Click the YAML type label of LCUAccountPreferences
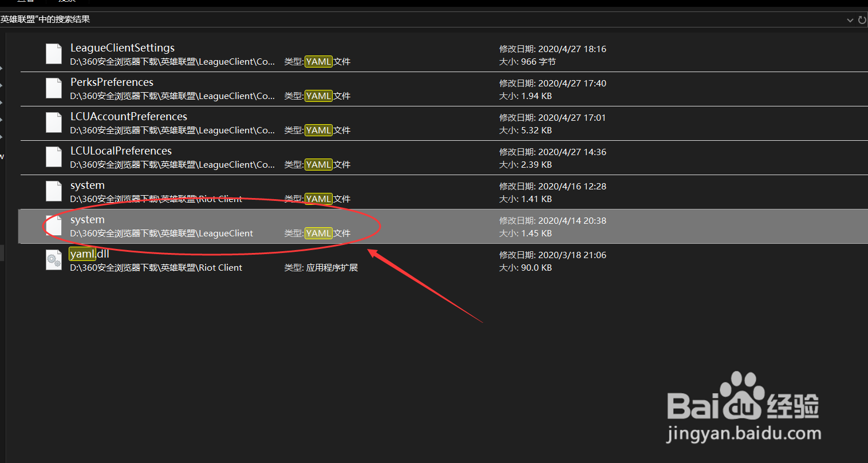Image resolution: width=868 pixels, height=463 pixels. (318, 130)
